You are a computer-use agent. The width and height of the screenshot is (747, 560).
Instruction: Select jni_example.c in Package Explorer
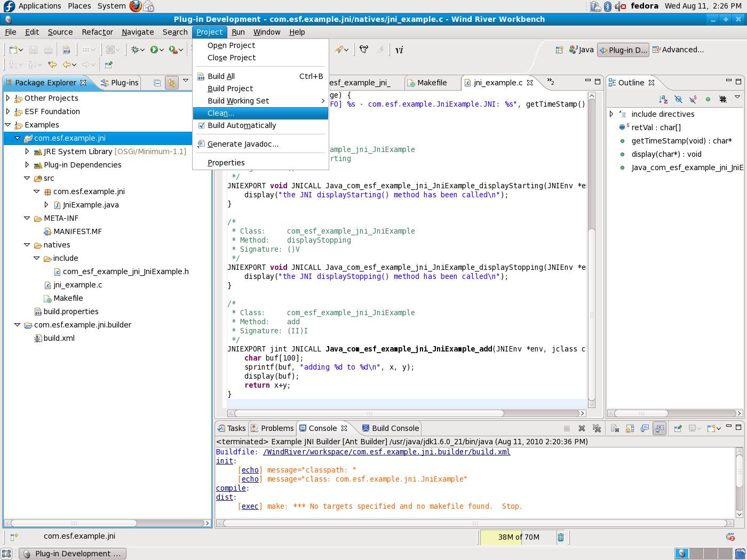pyautogui.click(x=77, y=285)
